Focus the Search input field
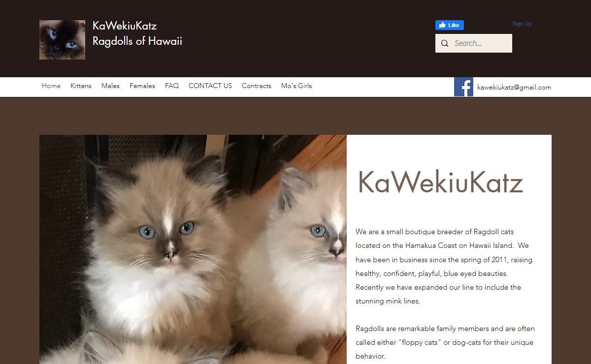Viewport: 591px width, 364px height. 481,43
